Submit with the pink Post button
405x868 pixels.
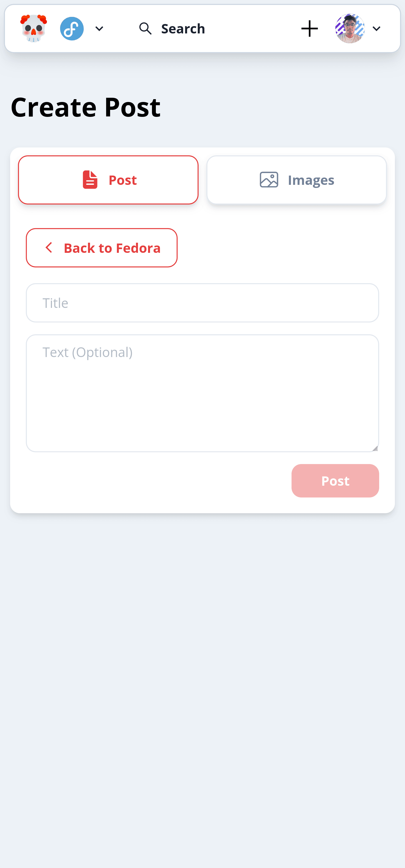click(335, 481)
